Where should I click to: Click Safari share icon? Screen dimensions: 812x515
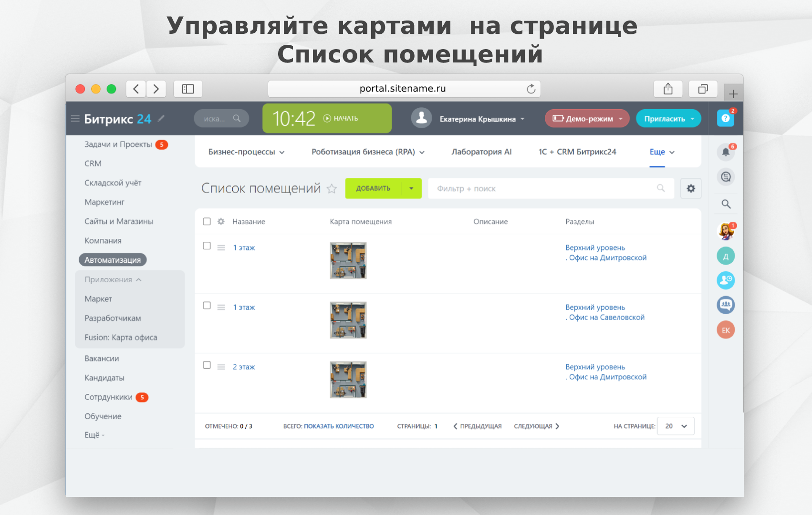click(668, 89)
